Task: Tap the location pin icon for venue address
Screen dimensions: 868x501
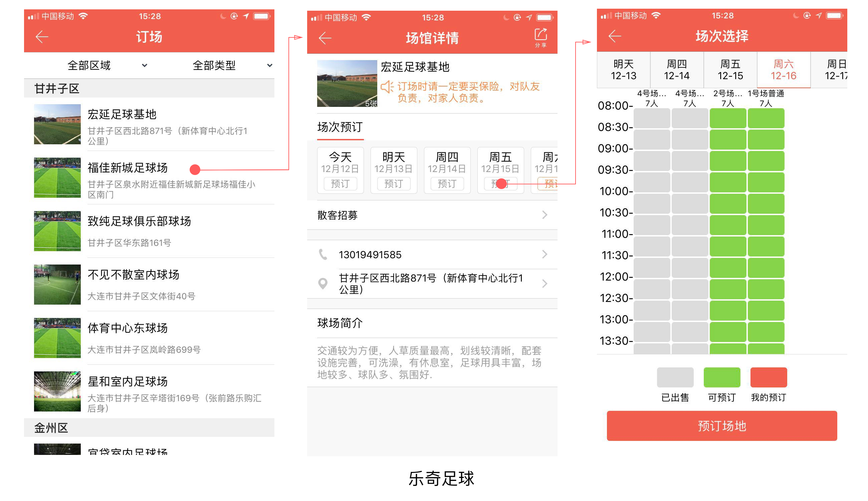Action: [x=322, y=284]
